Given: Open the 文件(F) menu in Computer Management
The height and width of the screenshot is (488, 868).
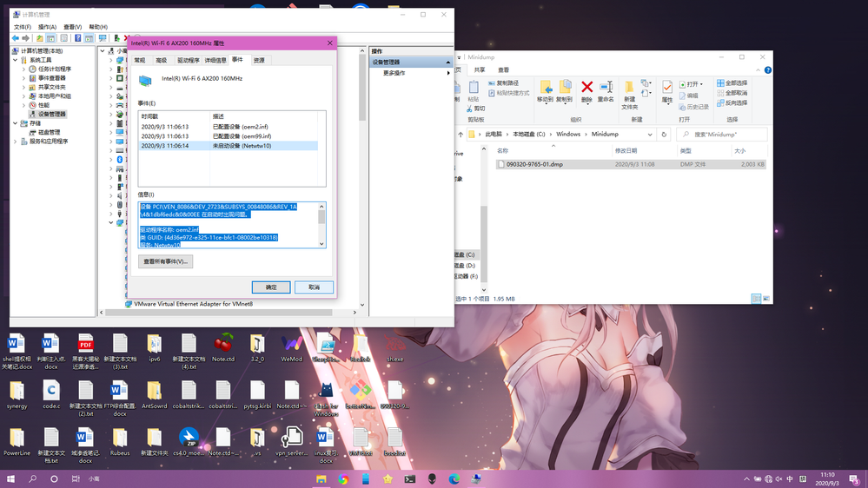Looking at the screenshot, I should click(x=22, y=27).
